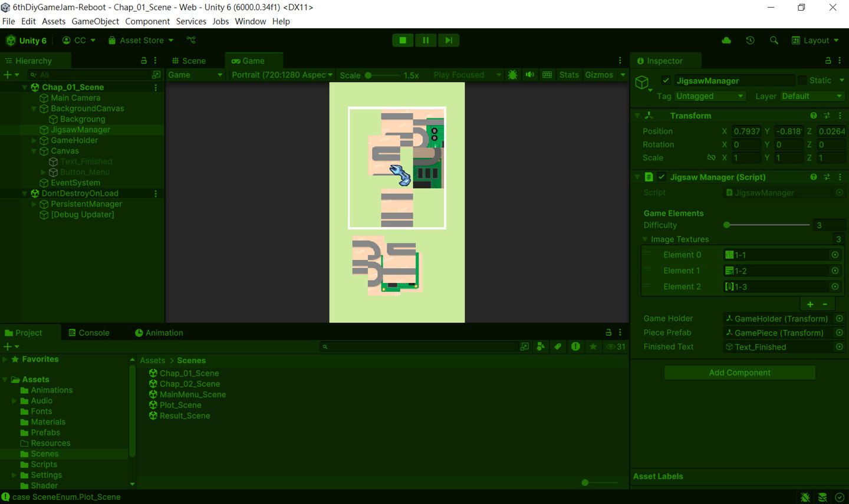Open the plus menu to create a Hierarchy object

11,75
